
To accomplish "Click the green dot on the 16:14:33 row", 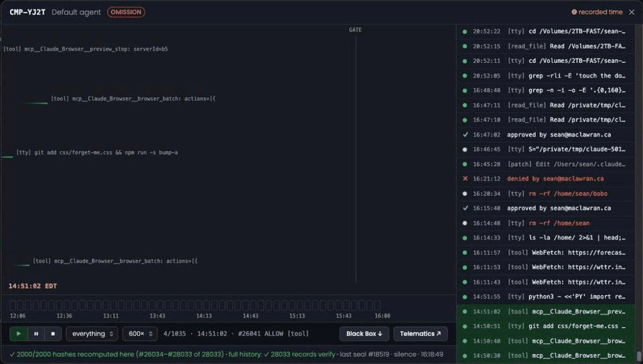I will (465, 238).
